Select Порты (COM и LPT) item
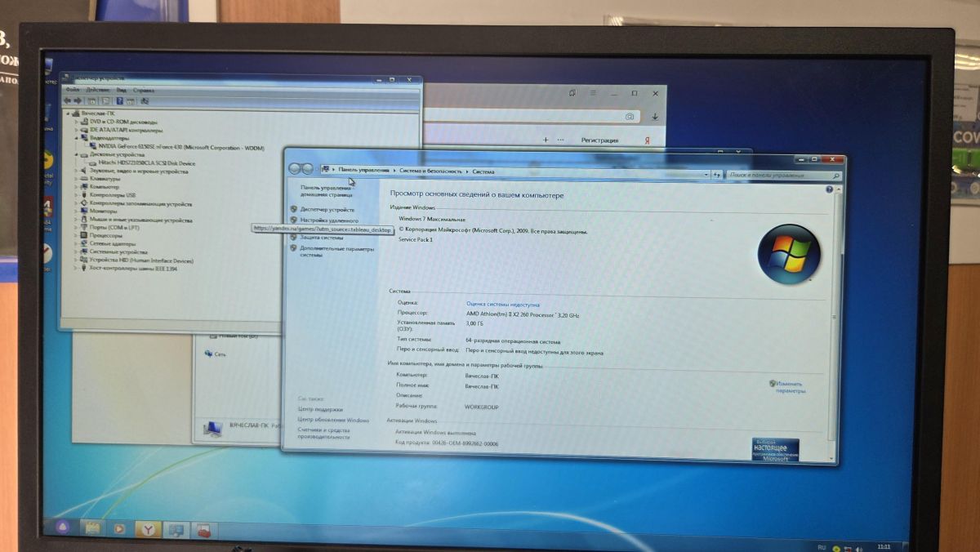 pyautogui.click(x=115, y=228)
